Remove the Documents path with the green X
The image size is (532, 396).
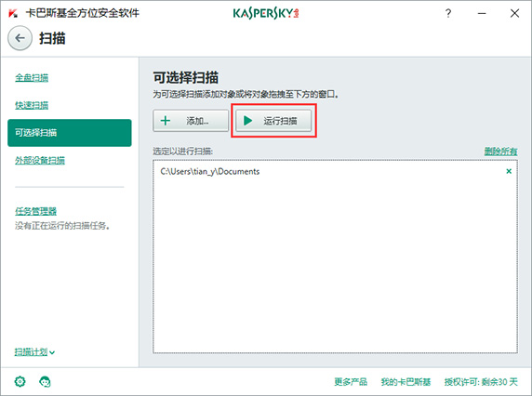509,171
